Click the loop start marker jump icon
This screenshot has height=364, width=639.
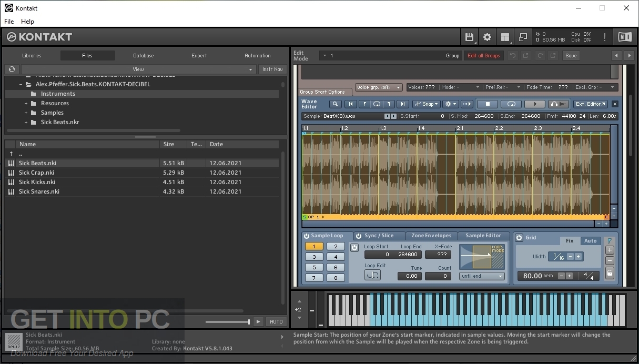tap(364, 104)
